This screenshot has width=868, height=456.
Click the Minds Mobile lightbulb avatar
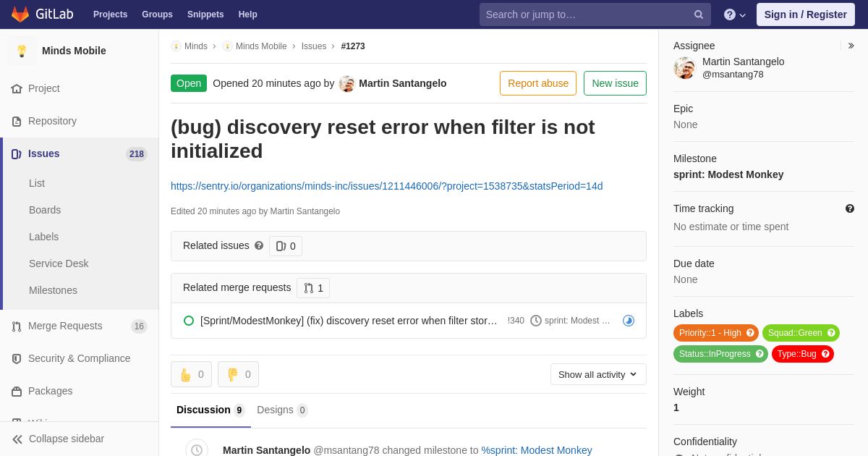(x=22, y=51)
